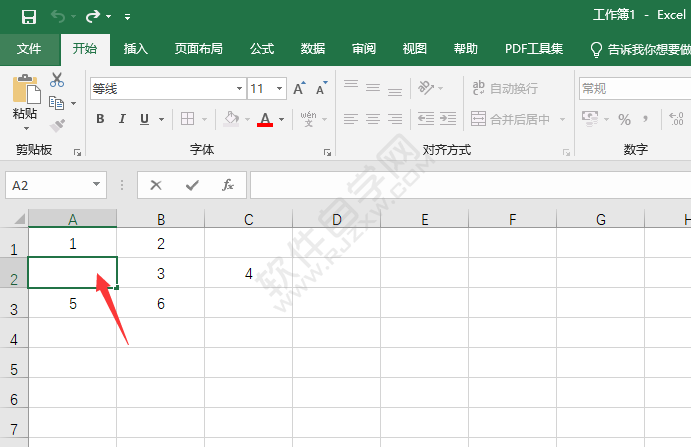Switch to the 插入 ribbon tab
691x447 pixels.
coord(136,49)
